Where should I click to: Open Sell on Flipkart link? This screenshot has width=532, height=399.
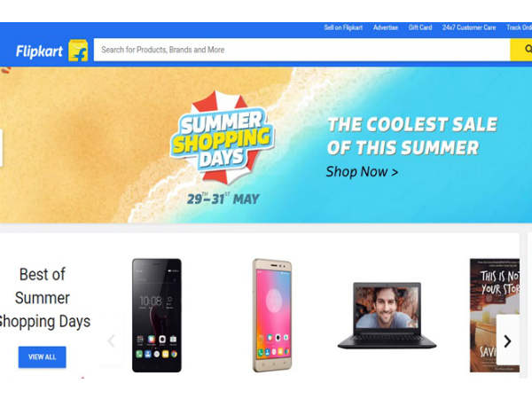pos(343,27)
